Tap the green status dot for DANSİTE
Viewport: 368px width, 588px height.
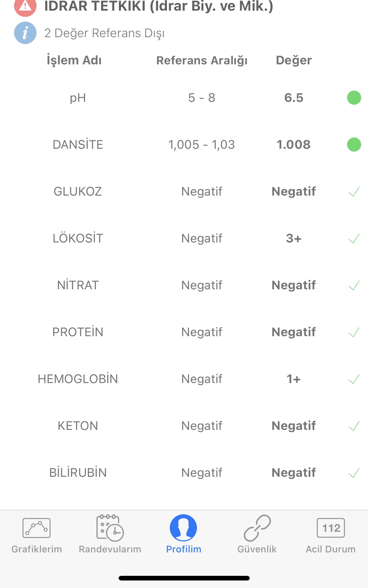(x=354, y=145)
